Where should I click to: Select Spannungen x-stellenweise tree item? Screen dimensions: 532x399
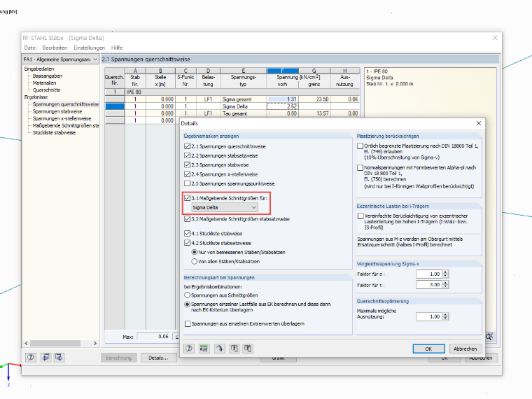click(x=62, y=118)
